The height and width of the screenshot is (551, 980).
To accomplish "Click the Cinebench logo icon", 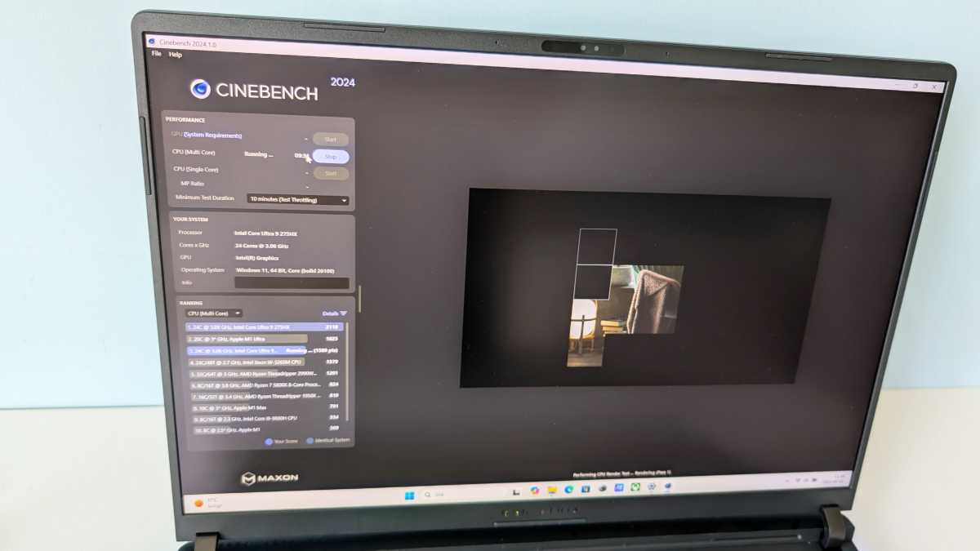I will coord(200,89).
